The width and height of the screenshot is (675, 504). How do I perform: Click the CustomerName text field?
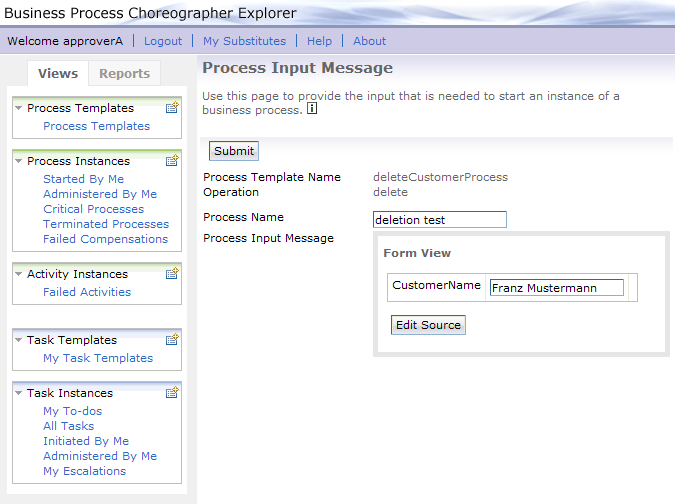click(x=557, y=288)
